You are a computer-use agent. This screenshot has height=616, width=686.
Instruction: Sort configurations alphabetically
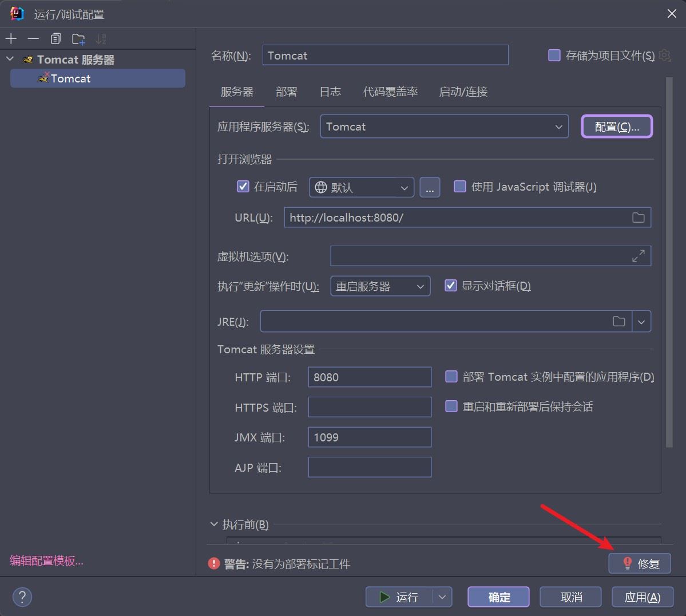(x=101, y=39)
